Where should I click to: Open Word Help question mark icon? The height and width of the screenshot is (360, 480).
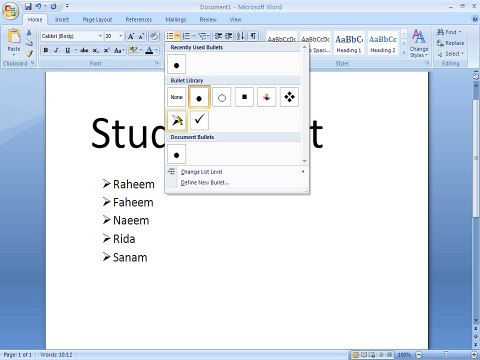click(x=475, y=19)
